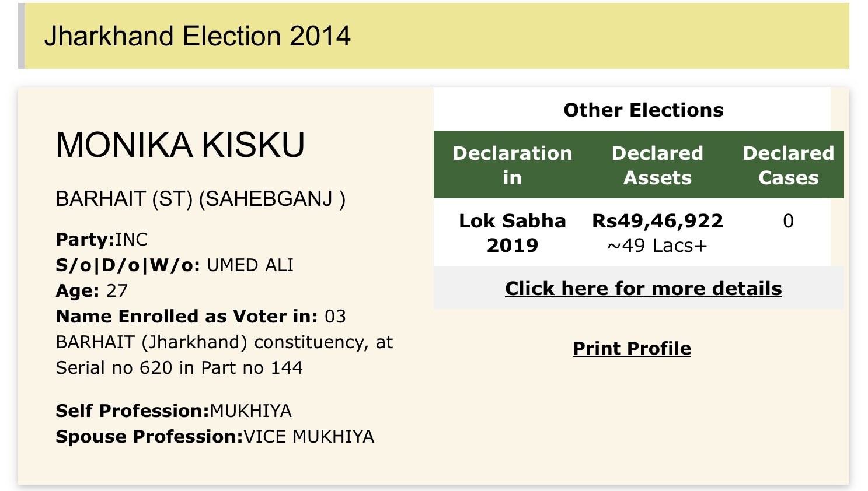Click the Rs49,46,922 assets value

pos(657,221)
